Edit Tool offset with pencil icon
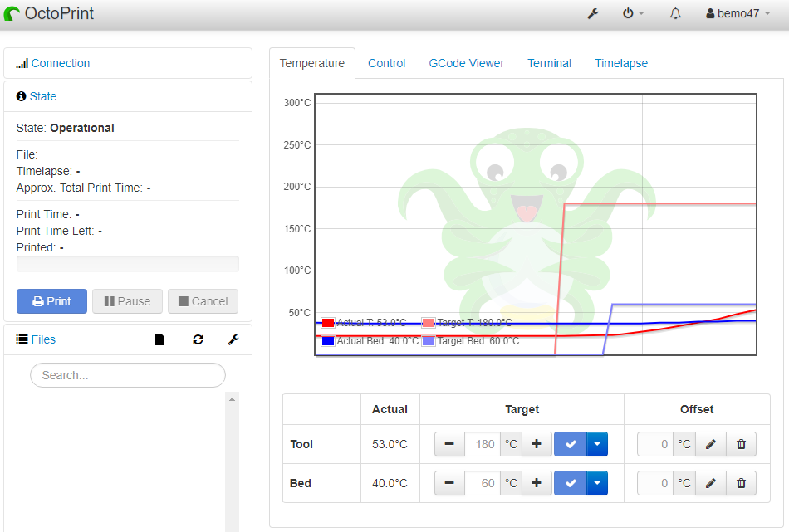Screen dimensions: 789x532 710,444
